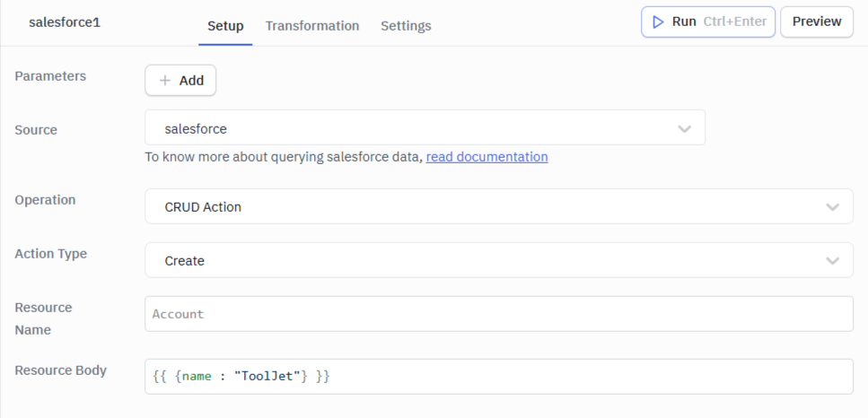Click the Parameters label

point(50,76)
